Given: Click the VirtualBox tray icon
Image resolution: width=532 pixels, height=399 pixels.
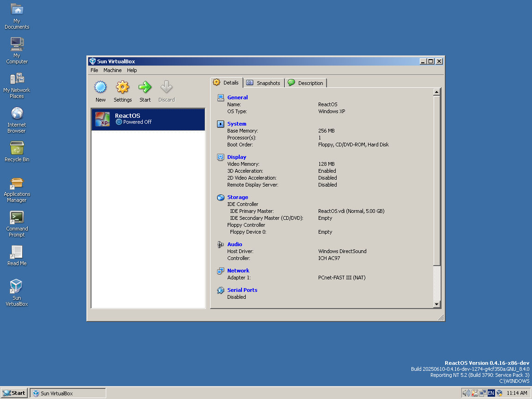Looking at the screenshot, I should (499, 393).
